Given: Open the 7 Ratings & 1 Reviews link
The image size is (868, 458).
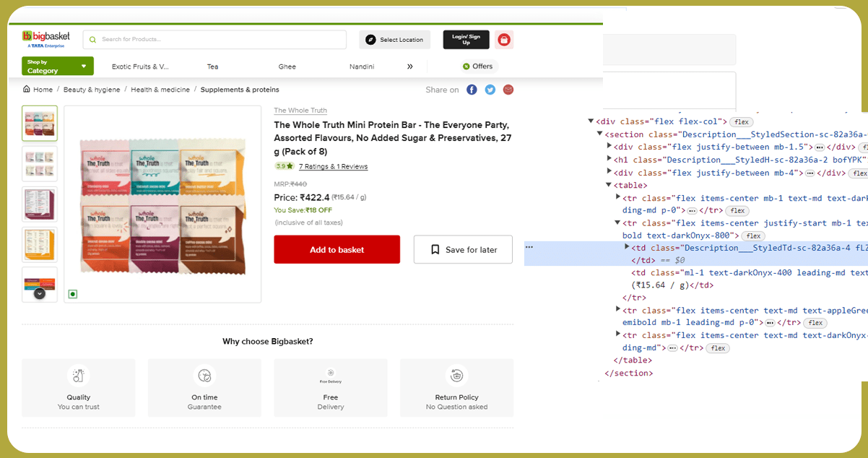Looking at the screenshot, I should point(333,166).
